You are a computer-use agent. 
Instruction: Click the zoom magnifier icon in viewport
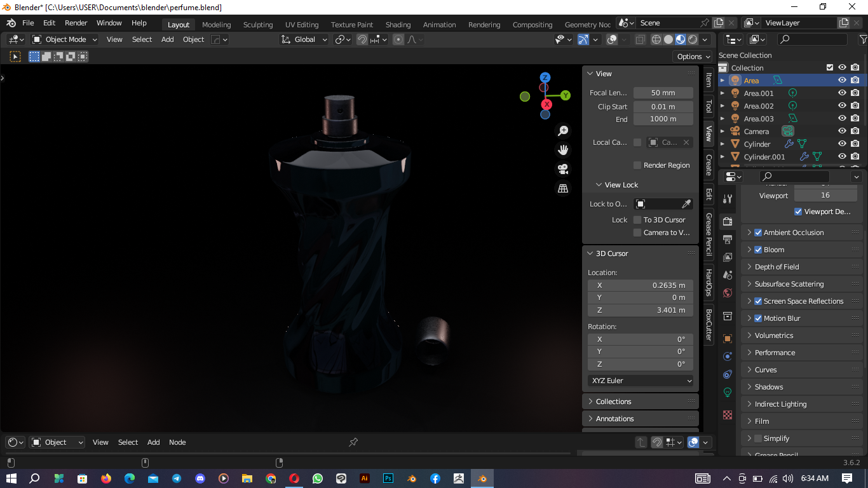tap(563, 131)
